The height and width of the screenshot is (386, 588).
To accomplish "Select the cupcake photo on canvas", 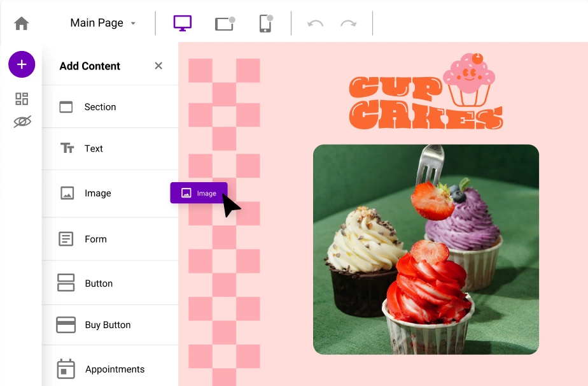I will [x=426, y=249].
